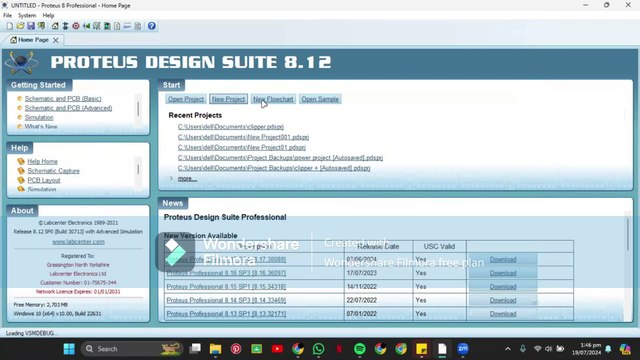Open Proteus Professional 8.15 SP1 link
Viewport: 640px width, 360px height.
pyautogui.click(x=226, y=287)
